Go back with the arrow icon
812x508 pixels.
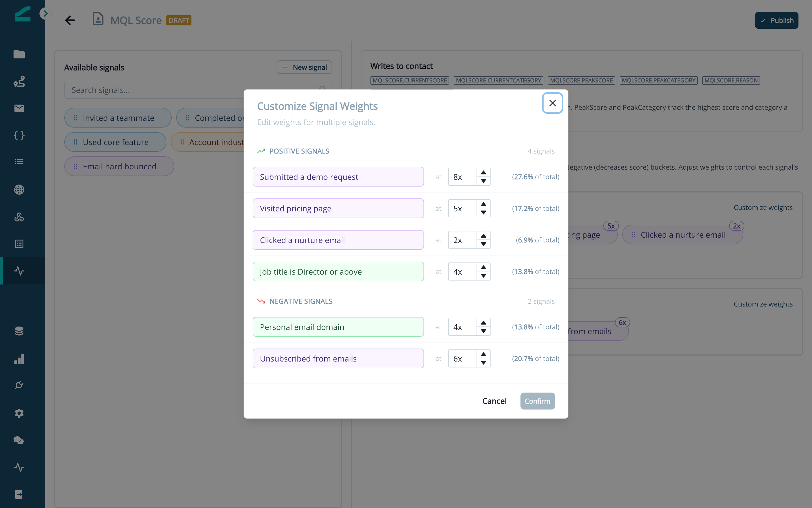coord(70,20)
